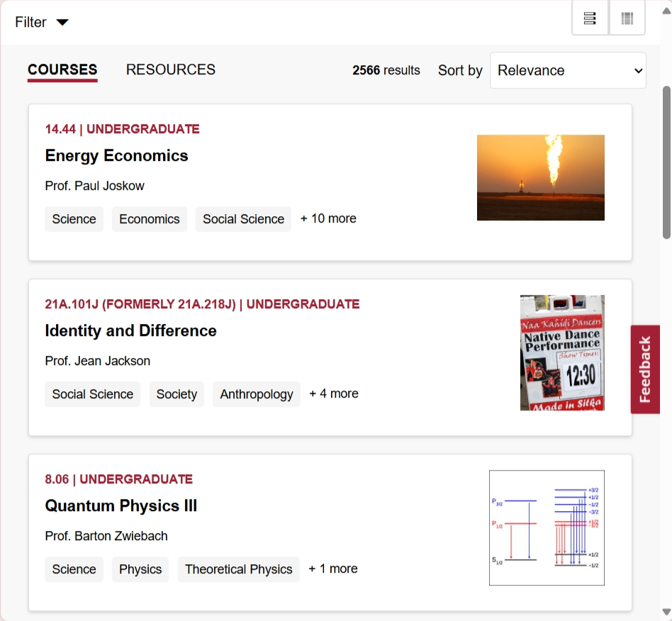Switch to list view layout icon
672x621 pixels.
[590, 18]
